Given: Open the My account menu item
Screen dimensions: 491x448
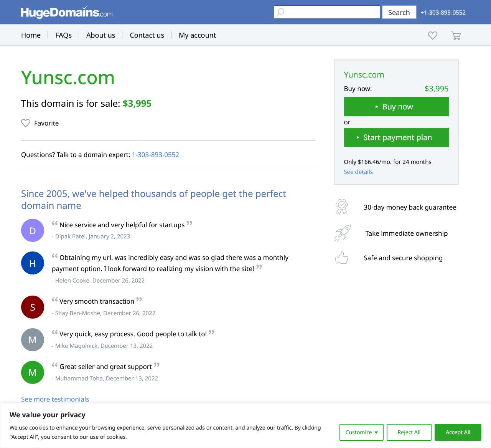Looking at the screenshot, I should click(197, 35).
